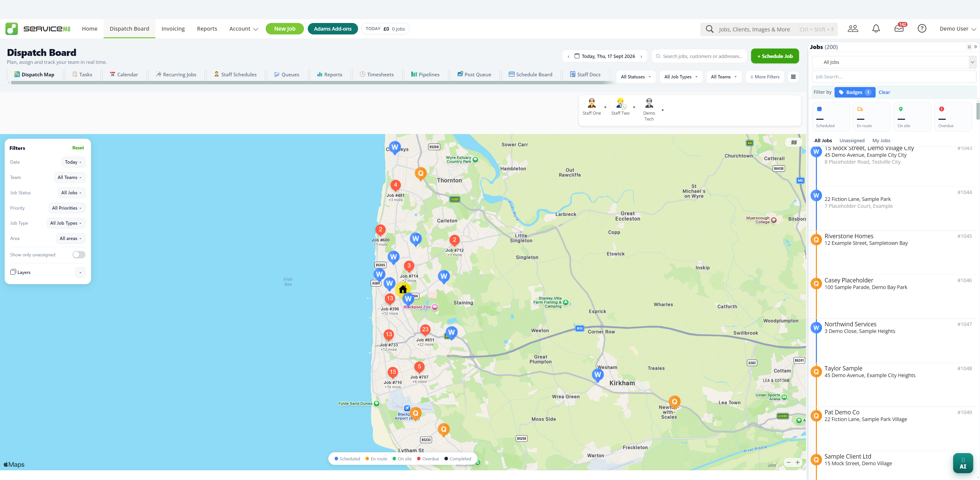Open the Staff Schedules tab

(235, 75)
